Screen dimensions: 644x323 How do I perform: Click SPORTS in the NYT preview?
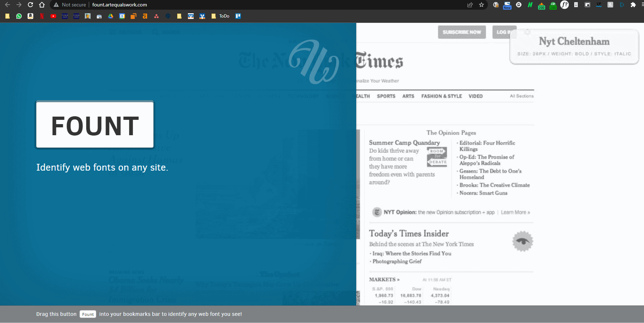(x=386, y=96)
